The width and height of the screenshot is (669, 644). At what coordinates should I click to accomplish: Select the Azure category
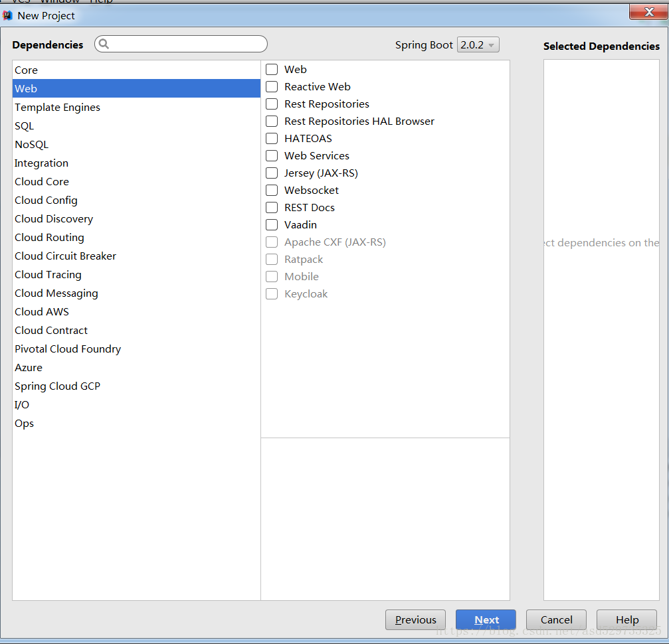coord(136,367)
